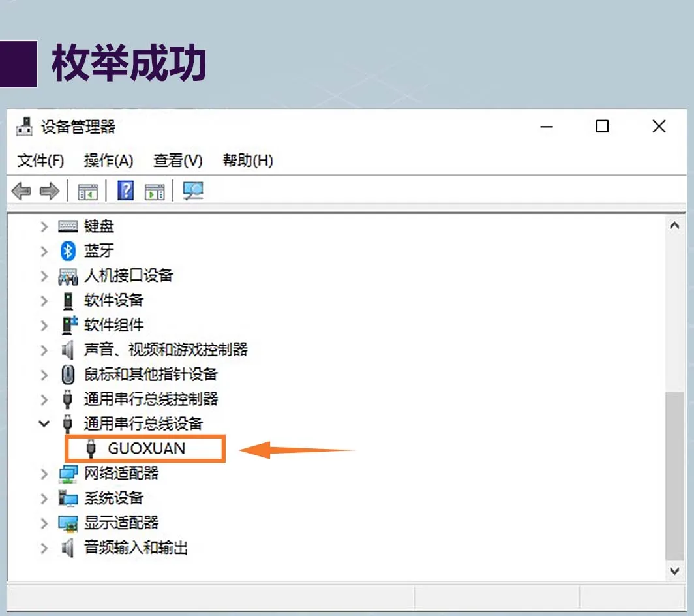Click the scrollbar up arrow
The height and width of the screenshot is (616, 694).
[674, 226]
